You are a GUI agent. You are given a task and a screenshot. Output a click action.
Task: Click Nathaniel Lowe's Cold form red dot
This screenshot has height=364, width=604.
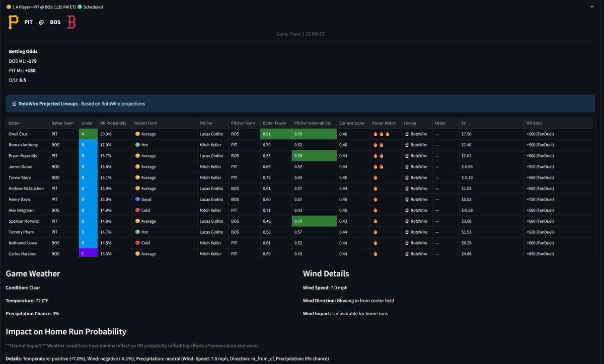pyautogui.click(x=137, y=243)
